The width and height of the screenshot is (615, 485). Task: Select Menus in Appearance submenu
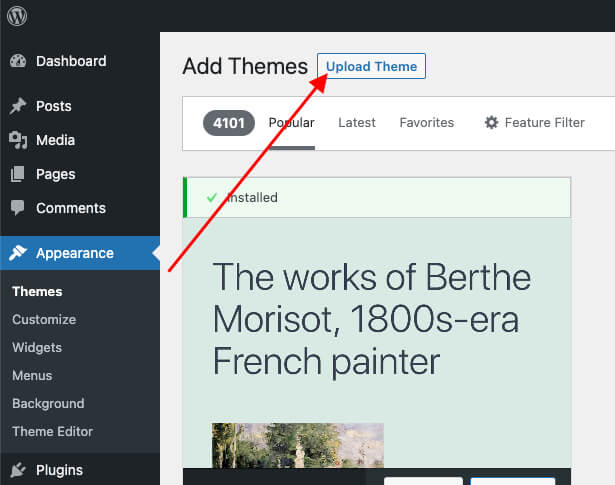[32, 376]
